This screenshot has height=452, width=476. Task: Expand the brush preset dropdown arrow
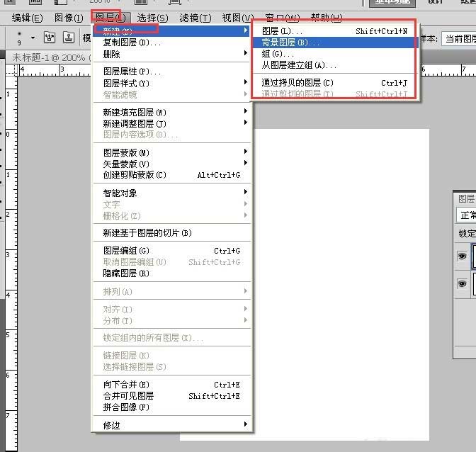tap(33, 38)
